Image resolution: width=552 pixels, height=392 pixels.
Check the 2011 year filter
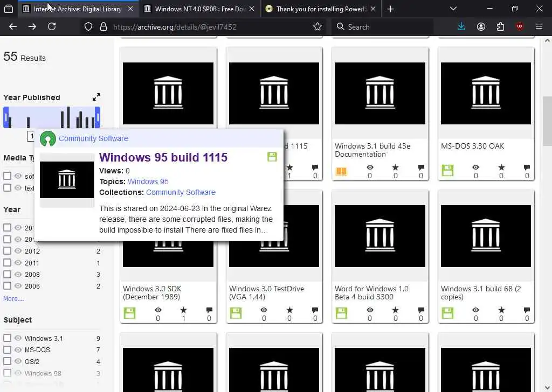[x=7, y=263]
